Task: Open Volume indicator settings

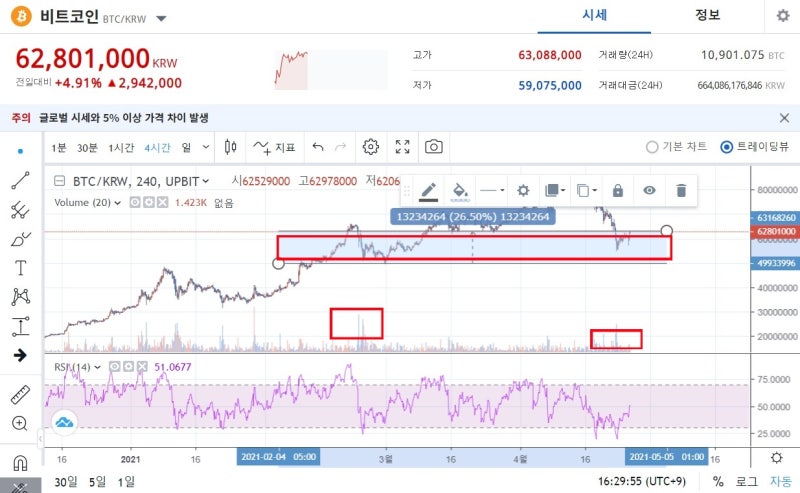Action: point(148,203)
